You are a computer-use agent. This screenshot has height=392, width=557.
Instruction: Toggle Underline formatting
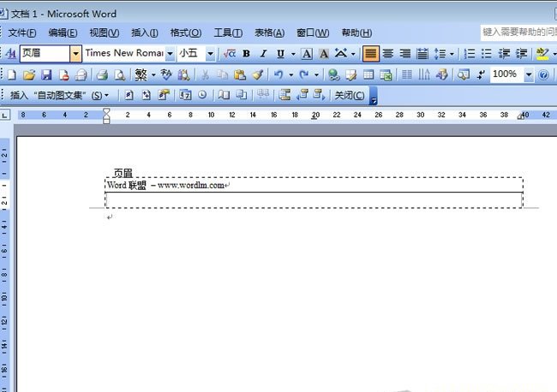(x=280, y=54)
